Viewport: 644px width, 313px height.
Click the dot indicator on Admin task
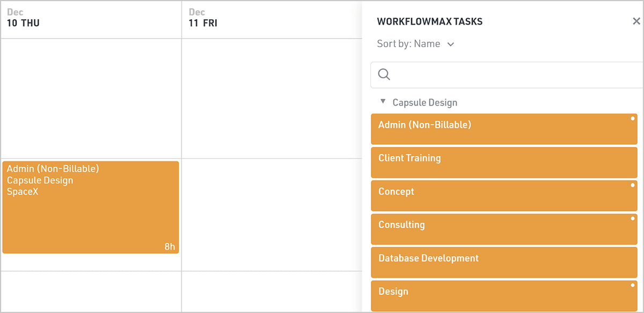click(x=633, y=118)
